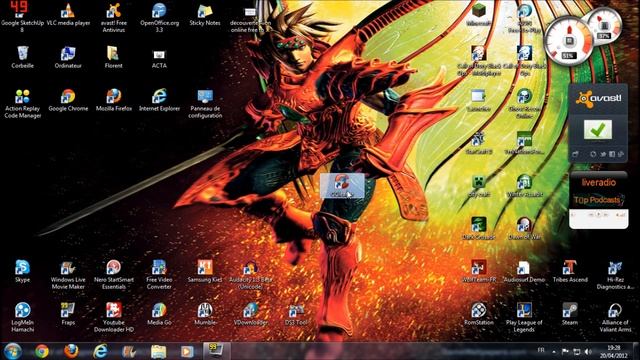Select the Free Video Converter shortcut
Screen dimensions: 640x360
tap(159, 275)
